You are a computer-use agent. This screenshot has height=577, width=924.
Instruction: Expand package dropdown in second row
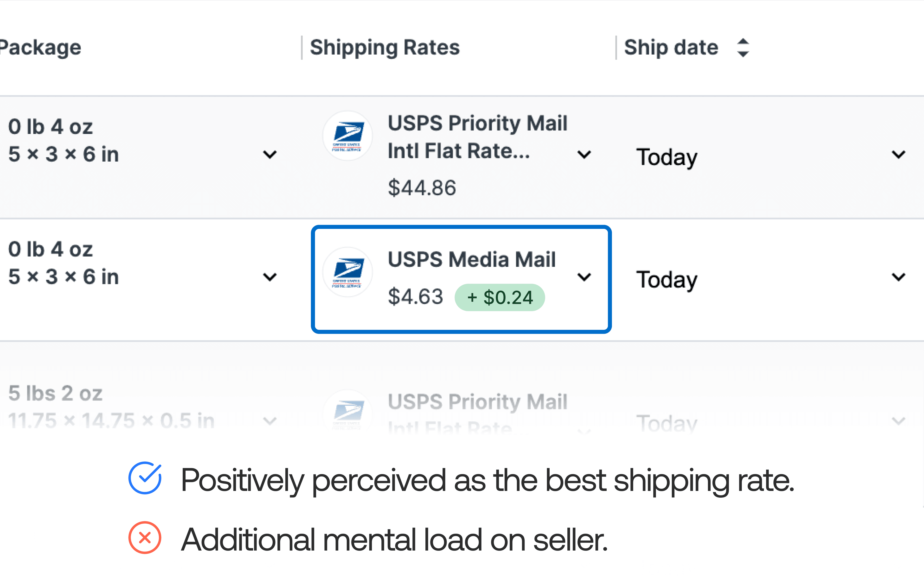(x=270, y=277)
